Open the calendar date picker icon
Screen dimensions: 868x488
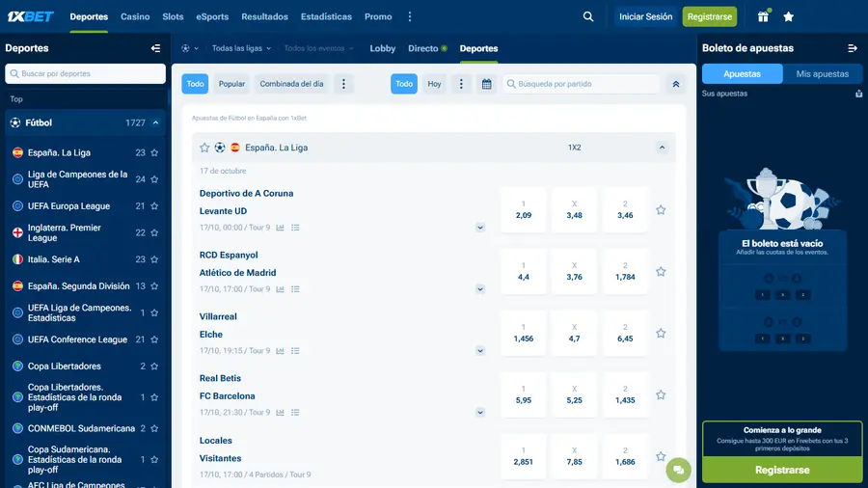click(x=487, y=84)
